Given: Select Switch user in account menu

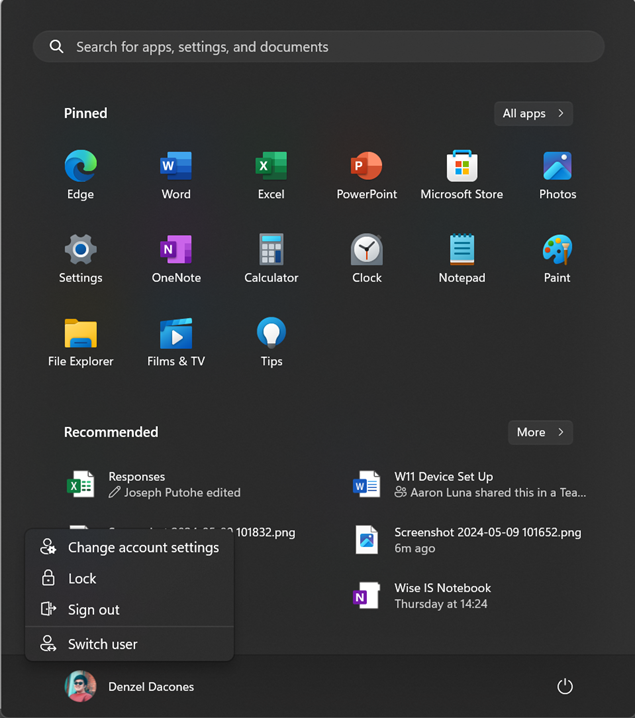Looking at the screenshot, I should 129,644.
